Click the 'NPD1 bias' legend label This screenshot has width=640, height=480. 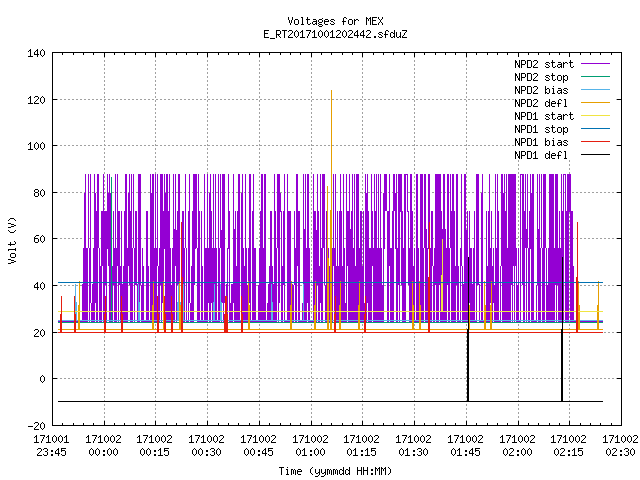tap(541, 142)
